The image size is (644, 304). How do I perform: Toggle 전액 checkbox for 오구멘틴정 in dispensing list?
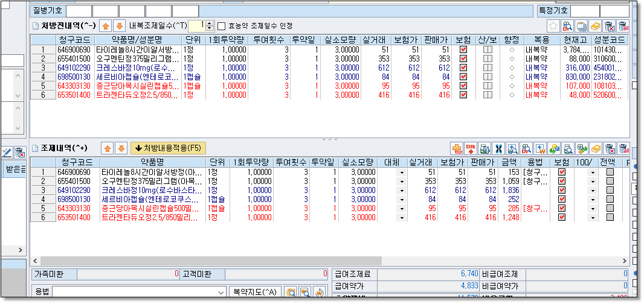[610, 181]
